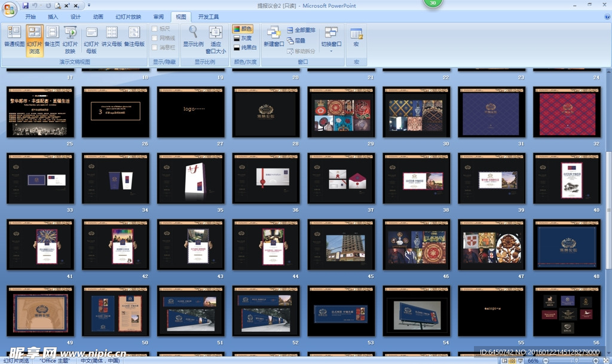Select slide 37 envelopes thumbnail
Image resolution: width=612 pixels, height=364 pixels.
pyautogui.click(x=341, y=178)
